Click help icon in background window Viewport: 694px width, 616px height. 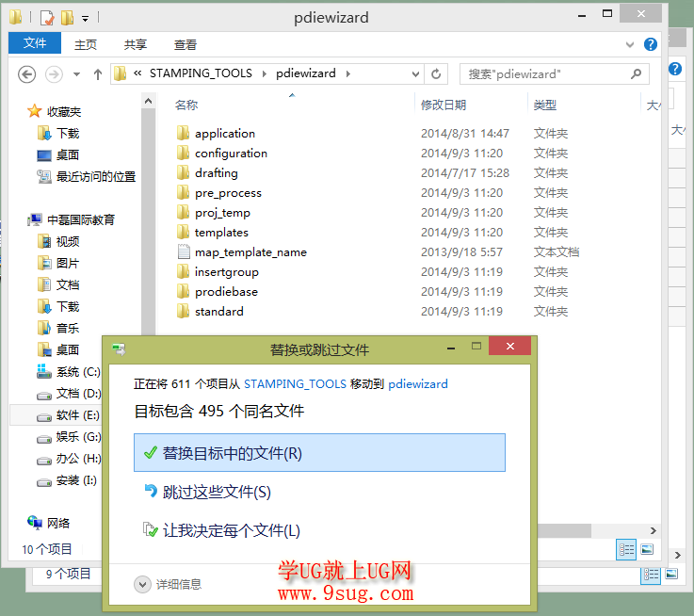coord(674,69)
